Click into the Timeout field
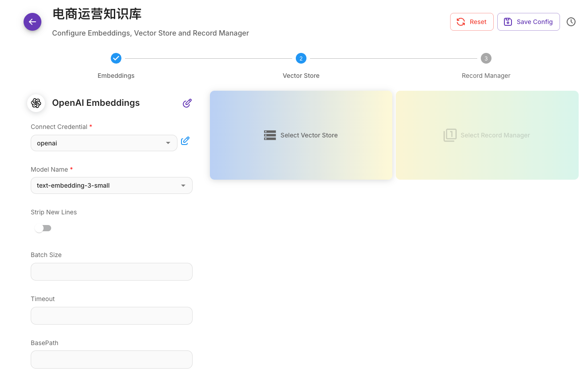 point(112,316)
